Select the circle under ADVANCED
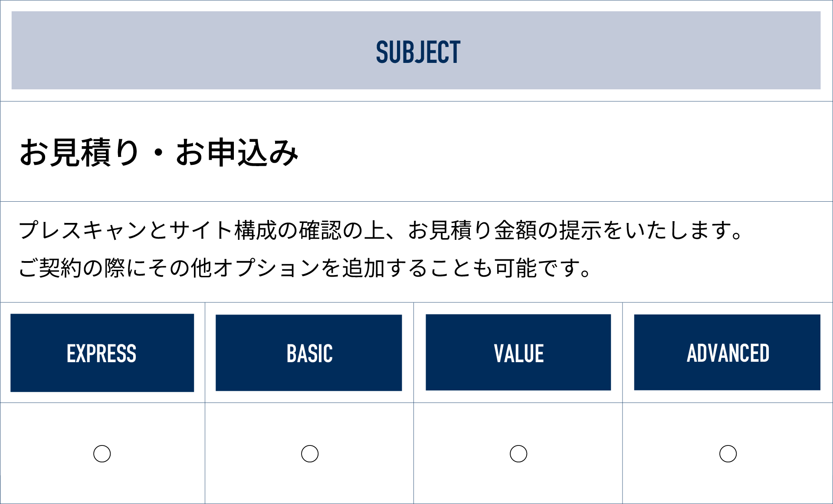The height and width of the screenshot is (504, 833). [728, 454]
